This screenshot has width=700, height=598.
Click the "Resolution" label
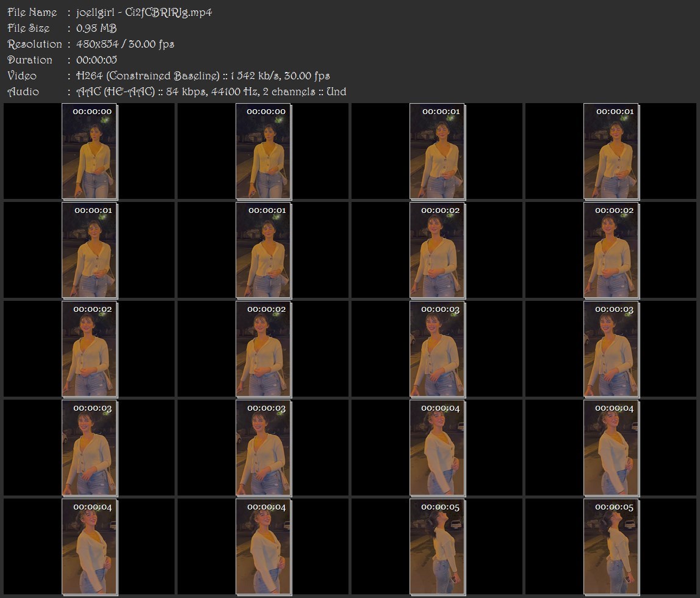pos(34,44)
